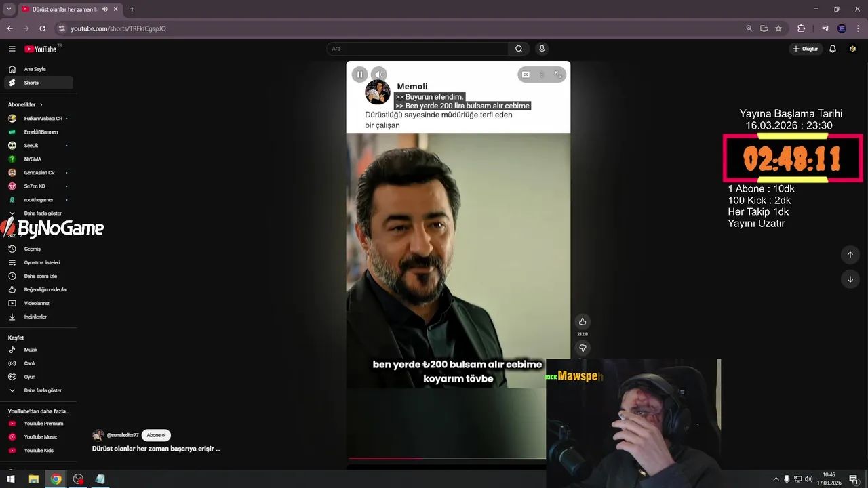Open Daha sonra izle watch later
This screenshot has width=868, height=488.
coord(39,276)
